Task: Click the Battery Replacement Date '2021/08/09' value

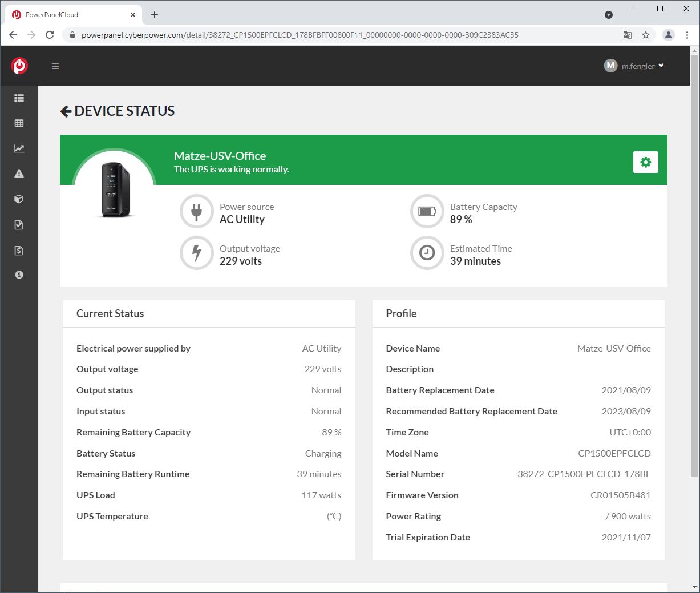Action: 626,390
